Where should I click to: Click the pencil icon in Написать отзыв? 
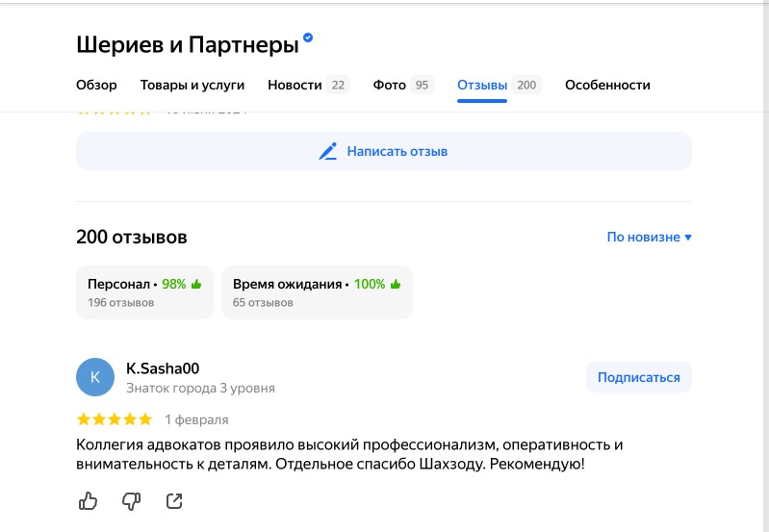pos(328,151)
